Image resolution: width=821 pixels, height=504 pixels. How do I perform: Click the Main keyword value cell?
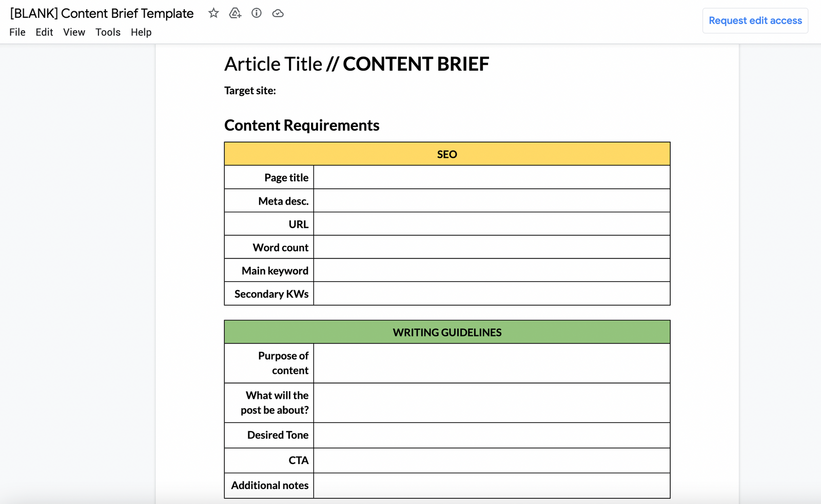491,270
